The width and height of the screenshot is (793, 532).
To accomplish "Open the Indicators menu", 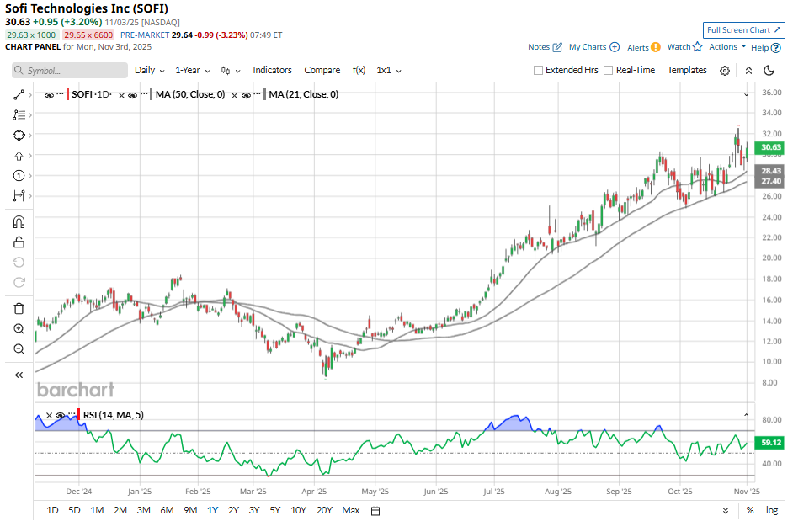I will [272, 71].
